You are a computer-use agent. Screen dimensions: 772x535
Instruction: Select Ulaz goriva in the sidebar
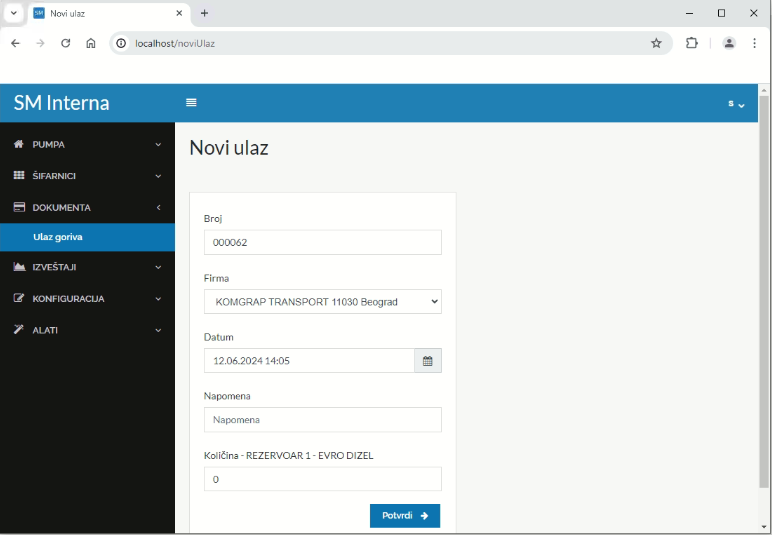(x=58, y=237)
